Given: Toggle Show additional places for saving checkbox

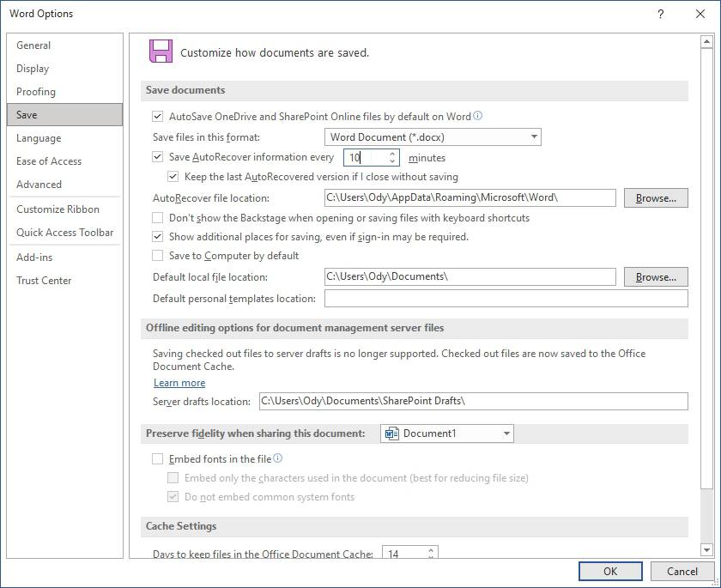Looking at the screenshot, I should pyautogui.click(x=157, y=237).
